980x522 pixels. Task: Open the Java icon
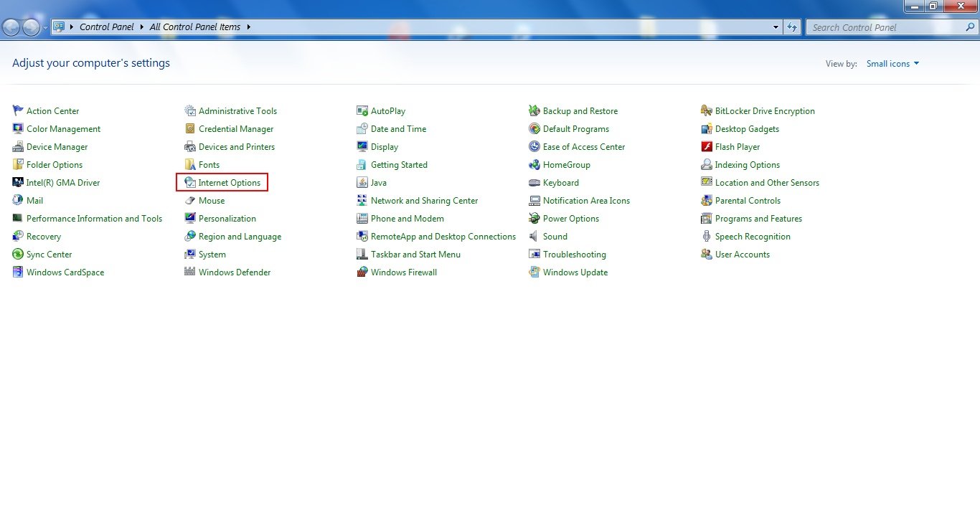tap(362, 182)
